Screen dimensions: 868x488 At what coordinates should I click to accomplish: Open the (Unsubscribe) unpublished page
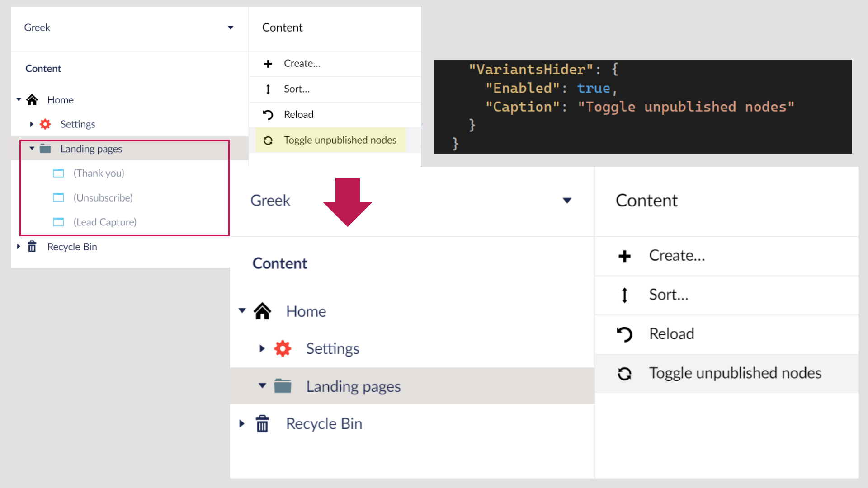click(103, 198)
